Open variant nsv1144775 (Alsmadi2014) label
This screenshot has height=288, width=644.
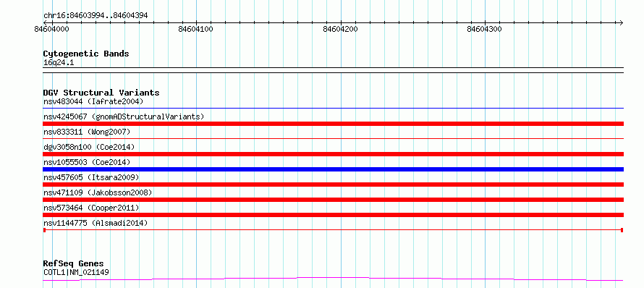[x=96, y=223]
